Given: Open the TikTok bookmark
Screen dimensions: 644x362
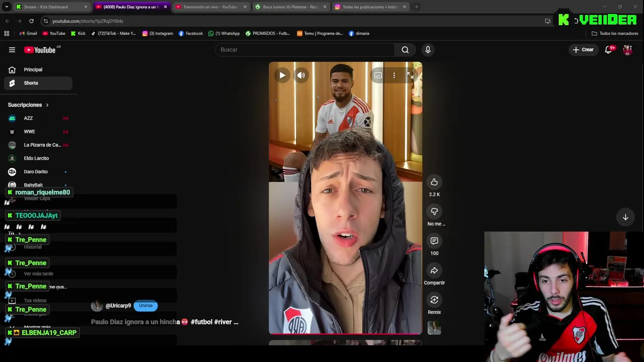Looking at the screenshot, I should coord(113,34).
